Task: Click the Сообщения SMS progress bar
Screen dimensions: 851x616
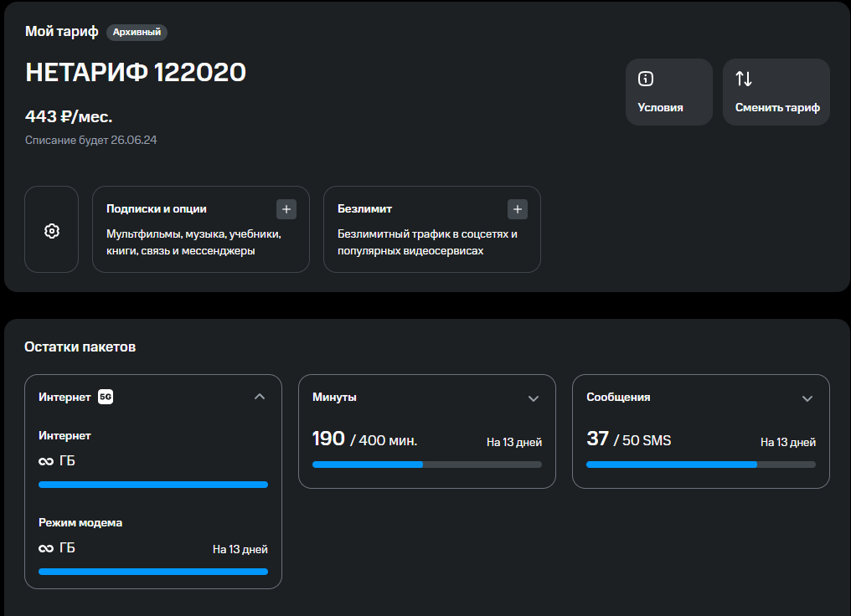Action: click(x=700, y=464)
